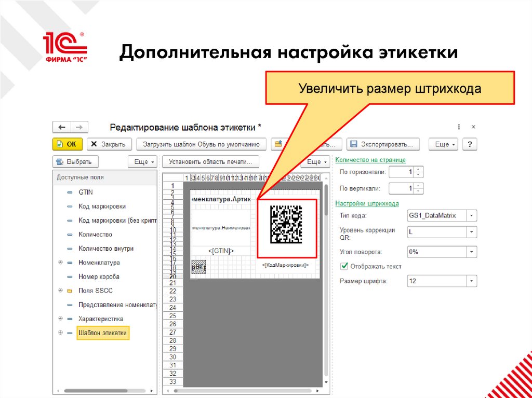
Task: Open the Угол поворота dropdown
Action: 472,252
